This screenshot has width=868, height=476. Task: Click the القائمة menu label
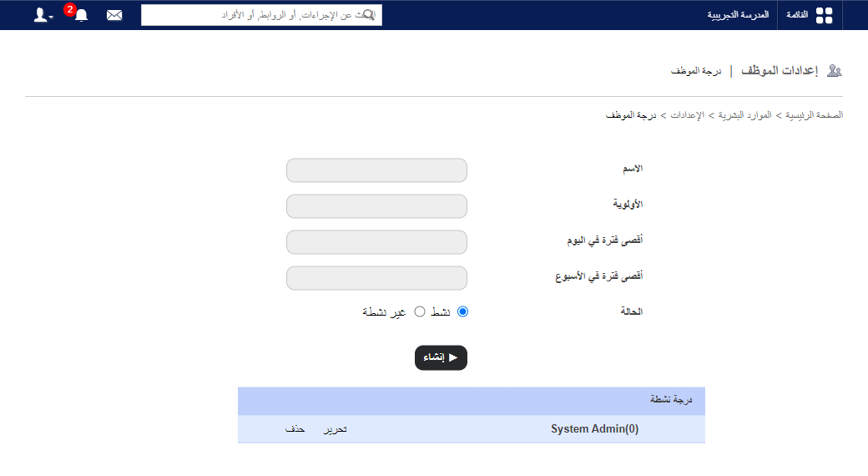797,15
